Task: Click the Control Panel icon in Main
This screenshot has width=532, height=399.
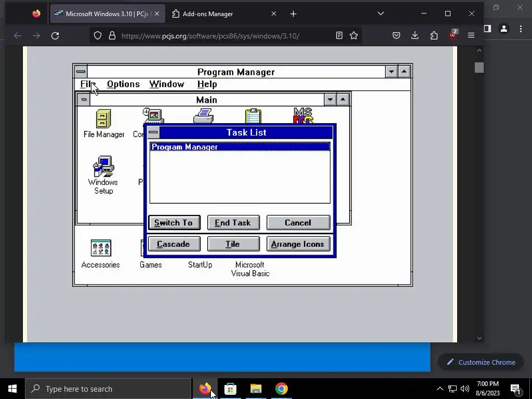Action: [x=153, y=116]
